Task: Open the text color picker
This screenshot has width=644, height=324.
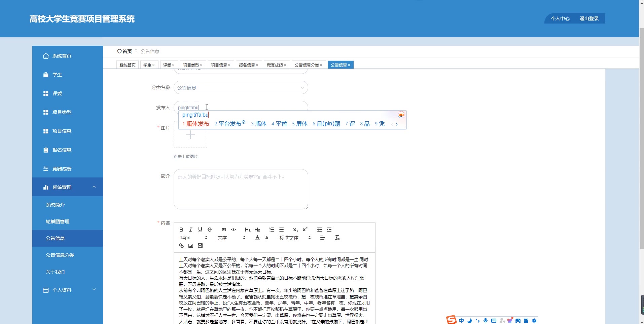Action: tap(257, 238)
